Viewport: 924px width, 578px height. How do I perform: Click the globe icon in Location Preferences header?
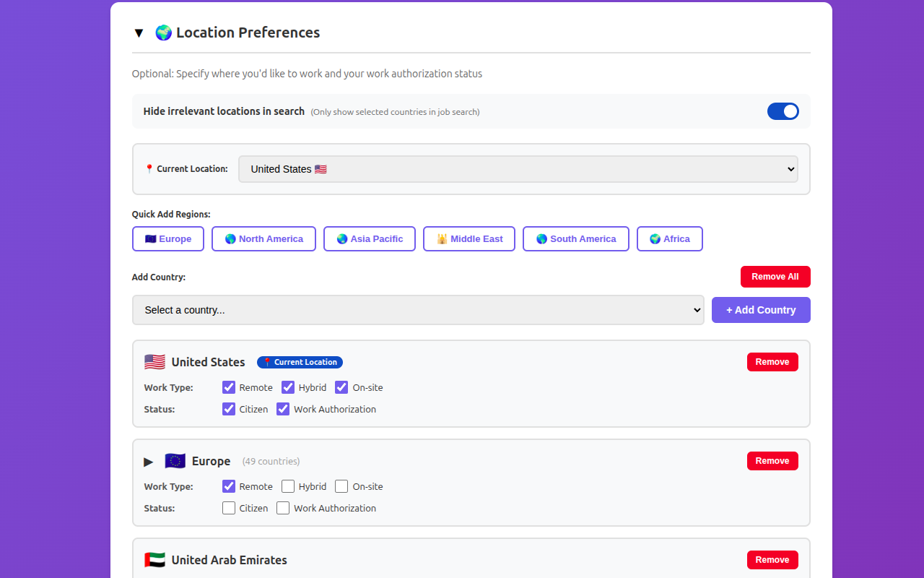pos(163,32)
